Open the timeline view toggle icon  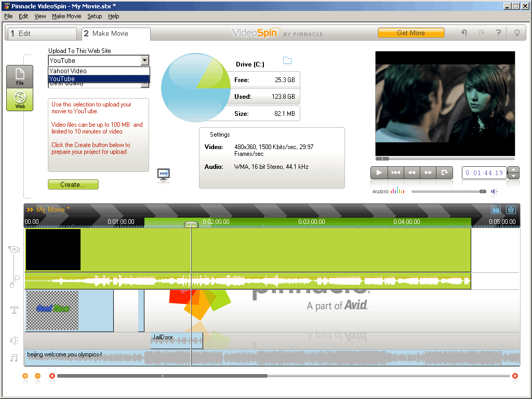point(496,210)
